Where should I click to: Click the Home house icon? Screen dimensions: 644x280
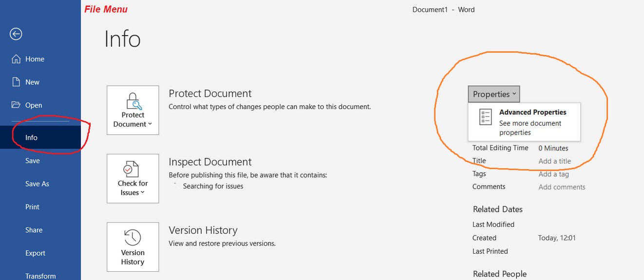point(16,59)
